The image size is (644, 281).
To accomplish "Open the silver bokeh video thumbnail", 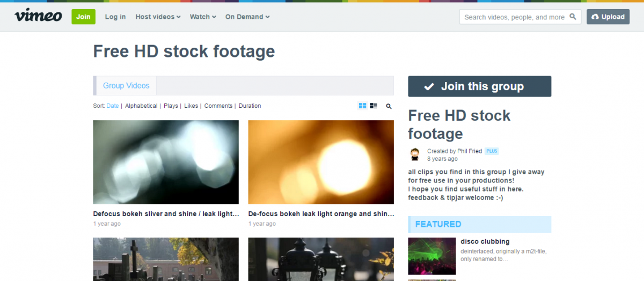I will coord(166,162).
